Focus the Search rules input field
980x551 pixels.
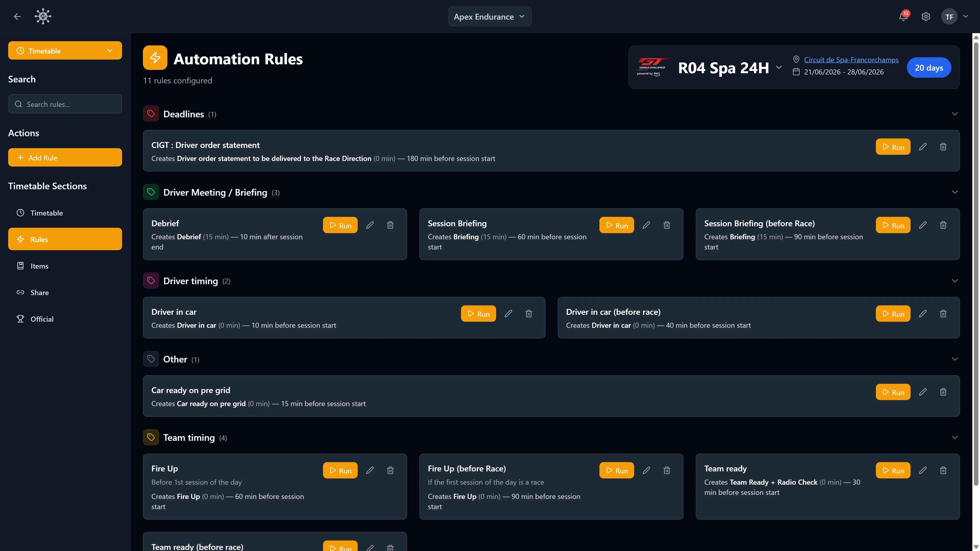[x=65, y=104]
